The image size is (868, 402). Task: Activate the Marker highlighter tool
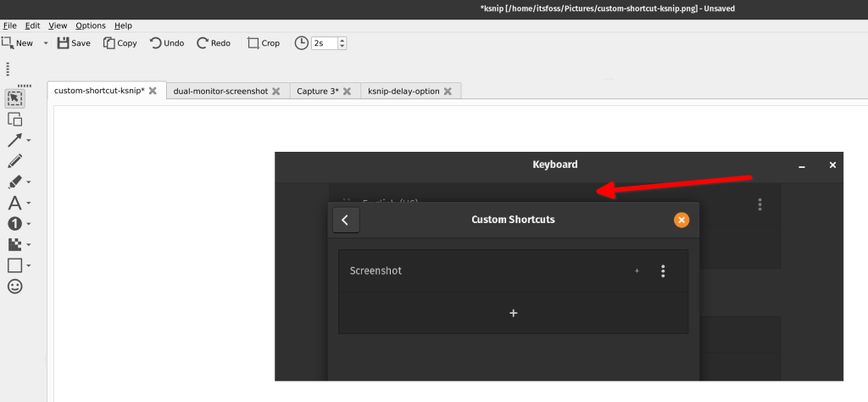14,182
